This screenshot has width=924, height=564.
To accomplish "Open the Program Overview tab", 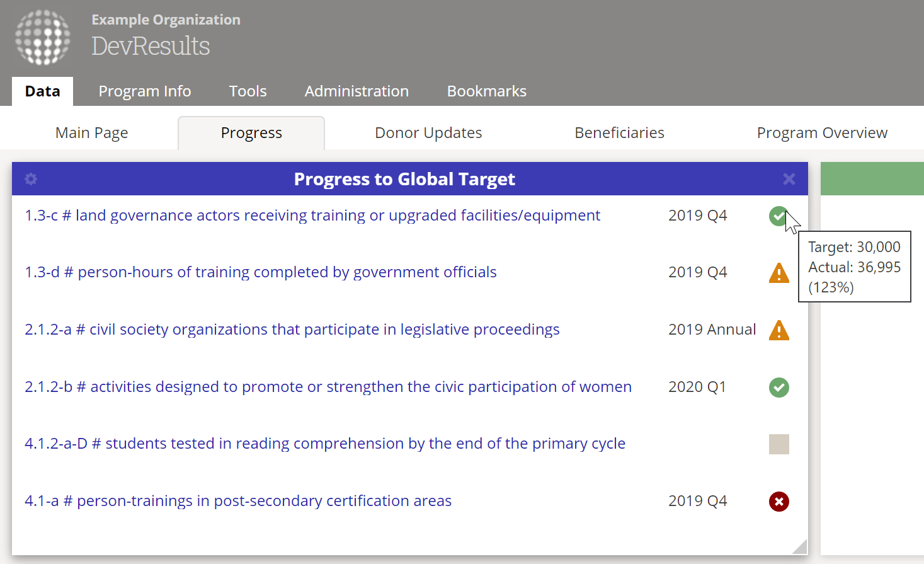I will coord(822,133).
